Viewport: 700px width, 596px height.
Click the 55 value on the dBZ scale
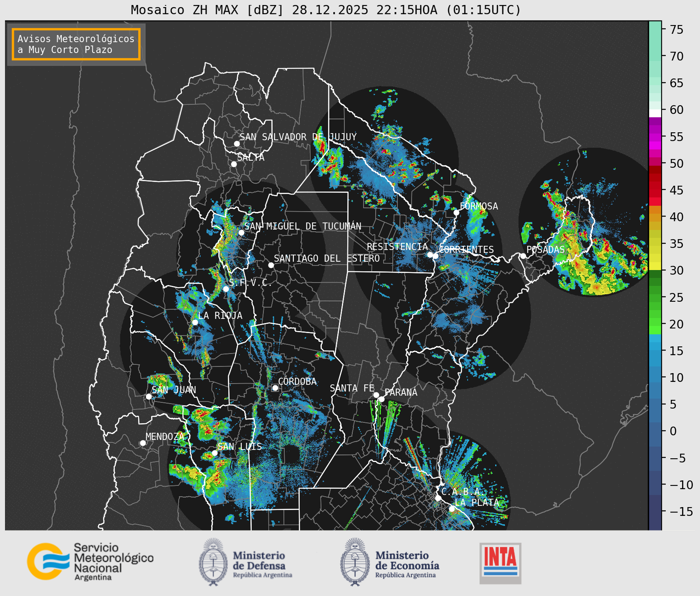point(677,137)
